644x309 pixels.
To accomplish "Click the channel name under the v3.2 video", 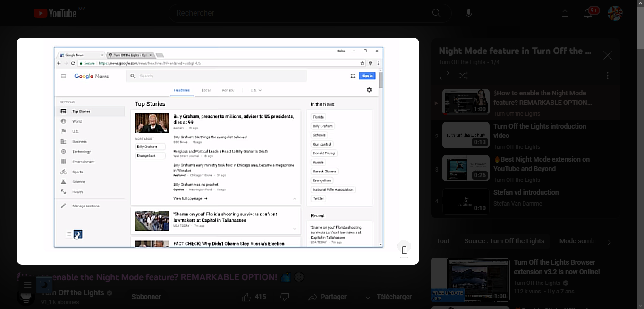I will click(537, 283).
